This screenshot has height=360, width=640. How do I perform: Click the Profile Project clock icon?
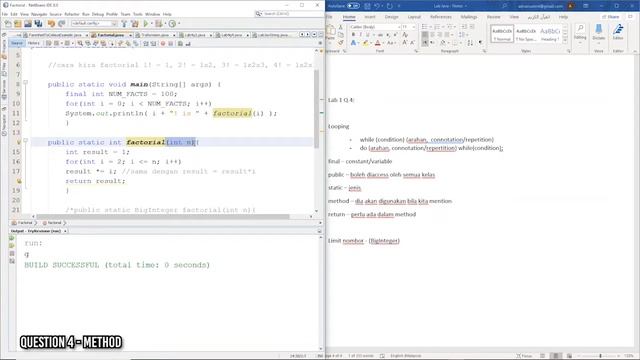tap(172, 24)
